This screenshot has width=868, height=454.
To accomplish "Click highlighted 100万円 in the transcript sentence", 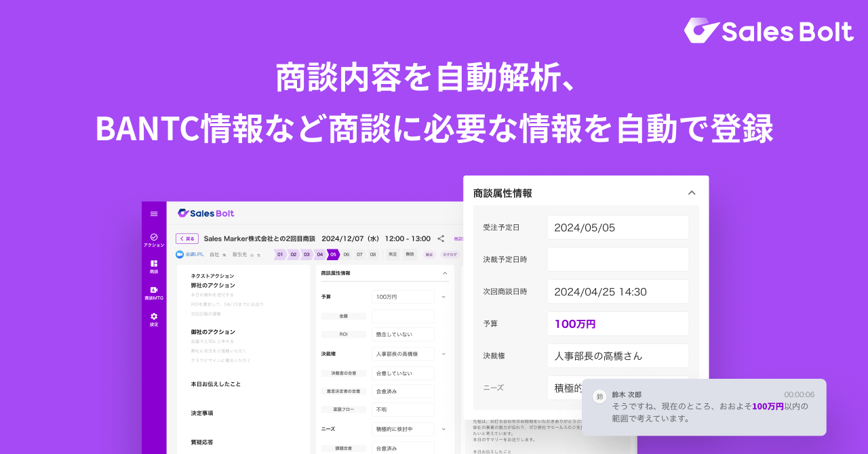I will click(768, 407).
